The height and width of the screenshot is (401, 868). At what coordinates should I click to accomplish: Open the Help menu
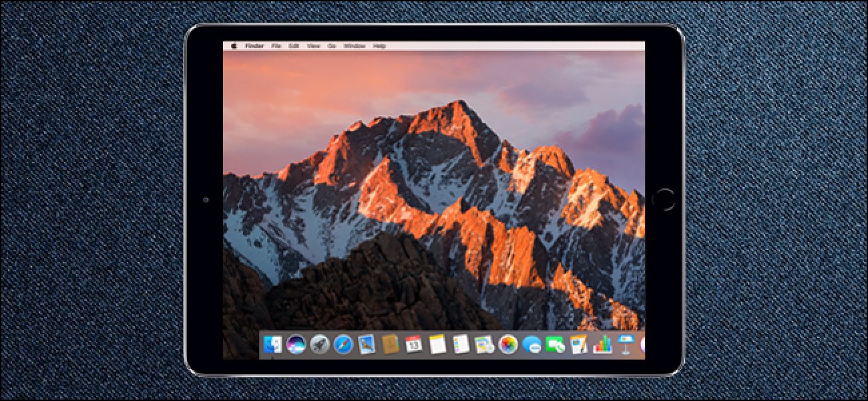click(379, 46)
